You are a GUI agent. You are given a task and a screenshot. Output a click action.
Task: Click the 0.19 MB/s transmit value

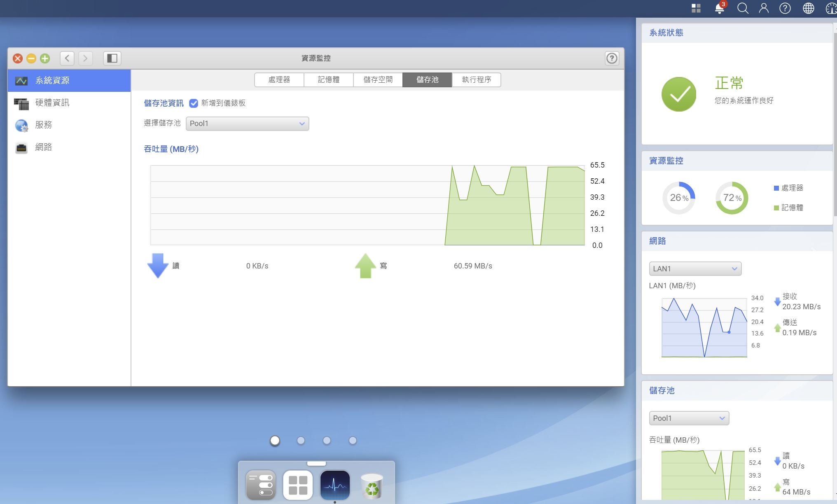click(799, 333)
